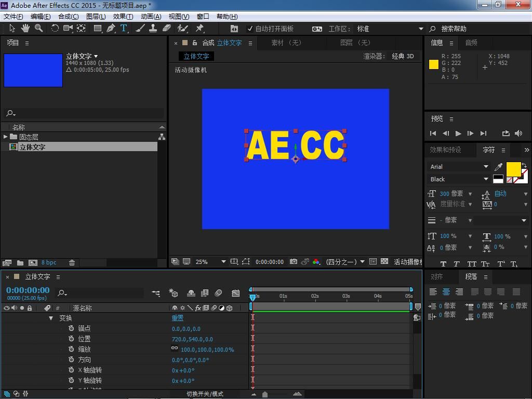Toggle the auto-open panels checkbox
The height and width of the screenshot is (399, 532).
pyautogui.click(x=250, y=29)
